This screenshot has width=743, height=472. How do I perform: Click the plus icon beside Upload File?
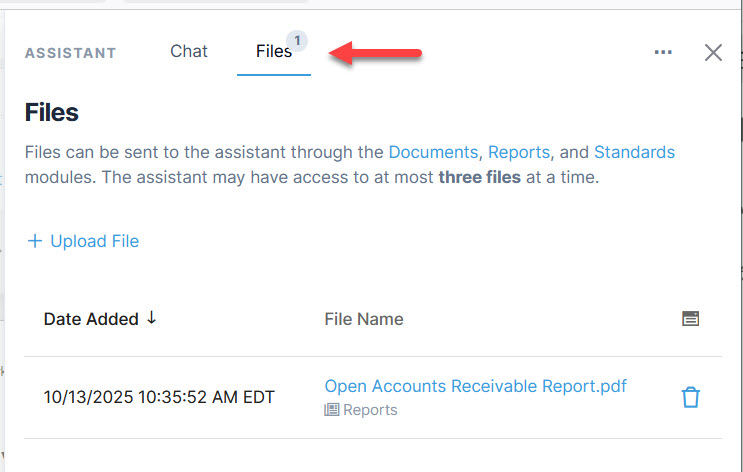click(35, 241)
